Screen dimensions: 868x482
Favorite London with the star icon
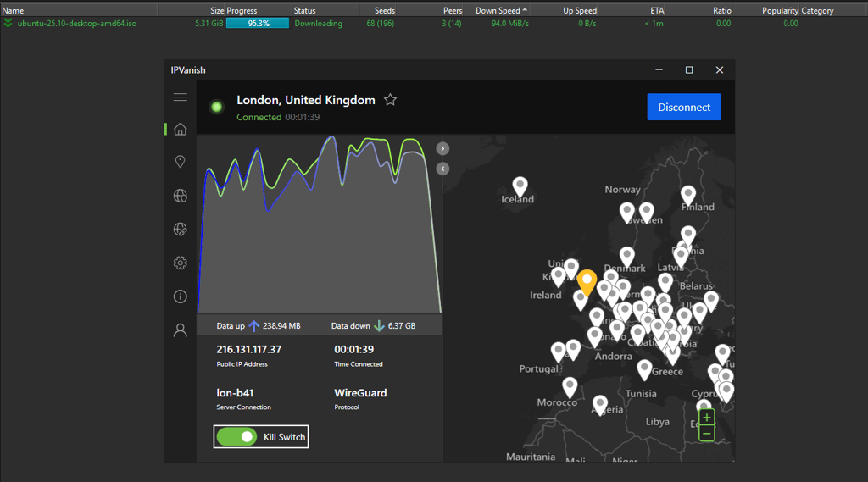click(x=390, y=100)
